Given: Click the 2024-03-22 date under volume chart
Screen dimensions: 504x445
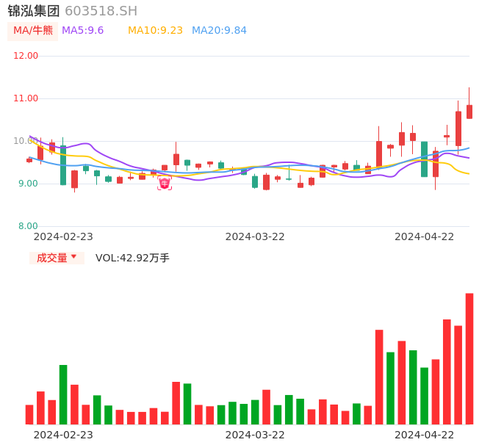Looking at the screenshot, I should click(x=255, y=435).
